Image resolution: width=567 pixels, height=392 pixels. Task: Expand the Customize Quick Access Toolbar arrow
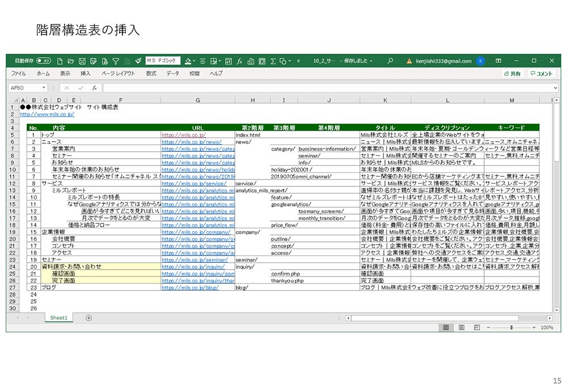[299, 61]
